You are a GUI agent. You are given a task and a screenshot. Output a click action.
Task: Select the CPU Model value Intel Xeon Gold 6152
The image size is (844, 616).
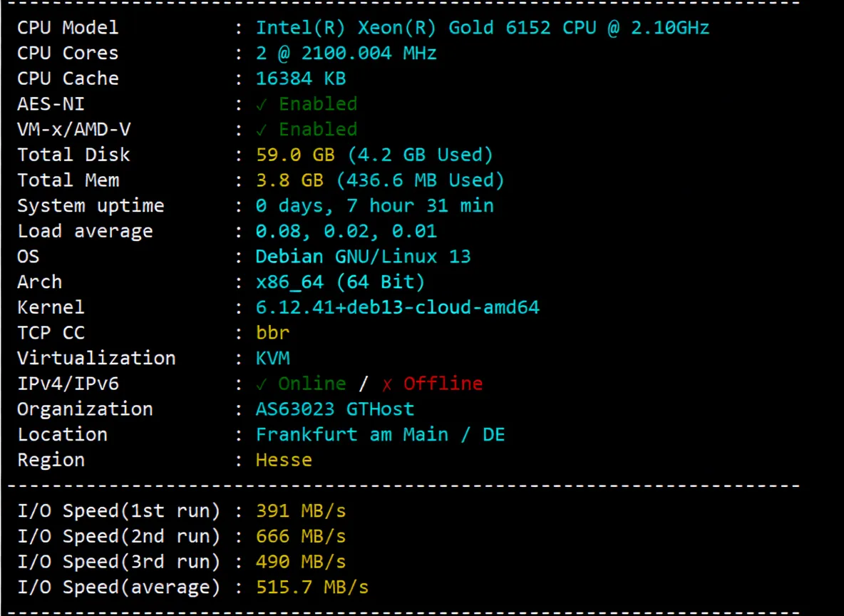(x=482, y=27)
